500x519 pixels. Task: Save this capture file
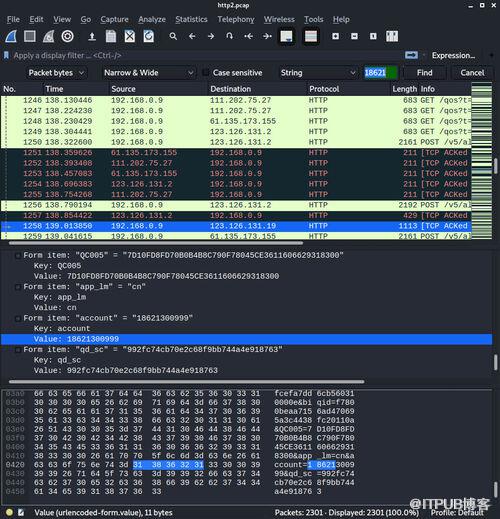(111, 36)
